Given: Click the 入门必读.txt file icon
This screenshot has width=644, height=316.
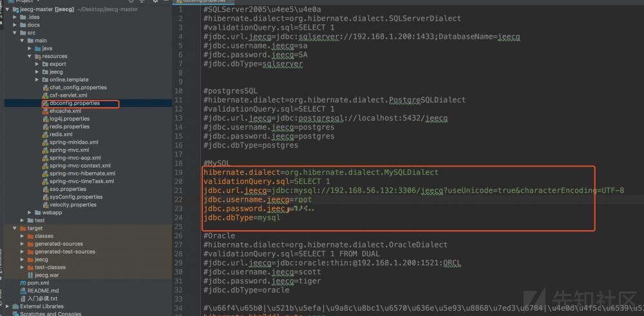Looking at the screenshot, I should (x=23, y=299).
